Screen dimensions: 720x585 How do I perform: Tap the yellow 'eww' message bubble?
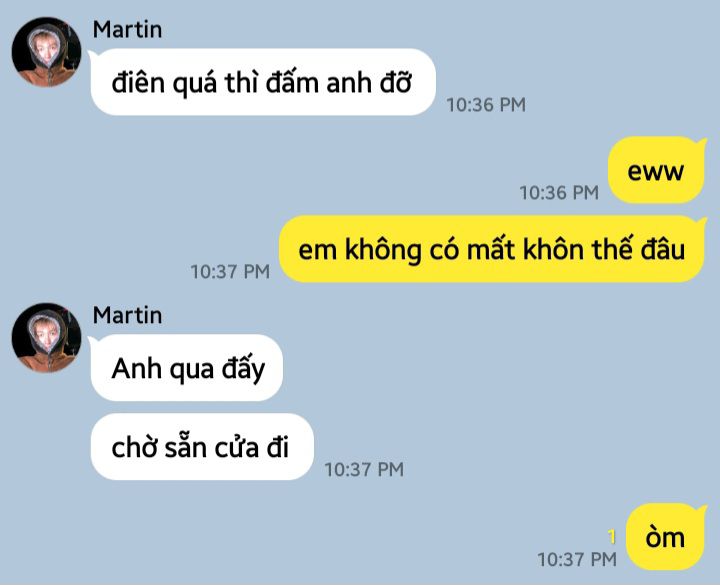[656, 170]
